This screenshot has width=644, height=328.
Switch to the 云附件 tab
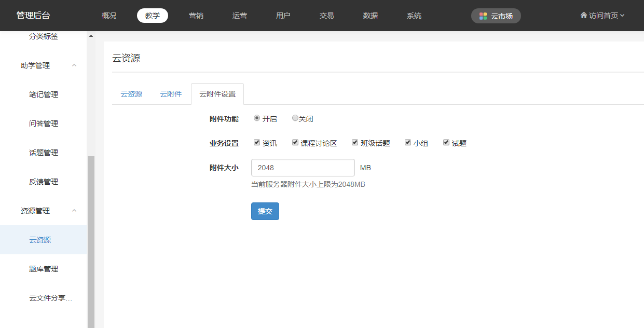pyautogui.click(x=171, y=94)
